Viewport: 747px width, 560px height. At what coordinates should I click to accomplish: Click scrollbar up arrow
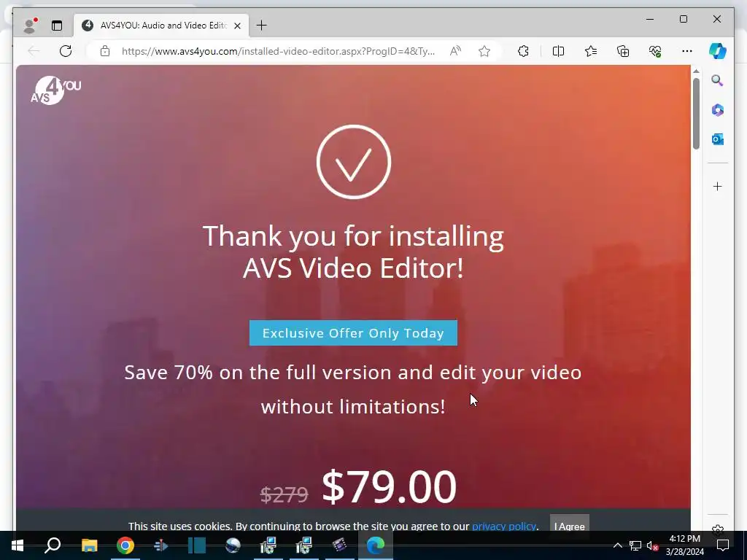point(696,71)
